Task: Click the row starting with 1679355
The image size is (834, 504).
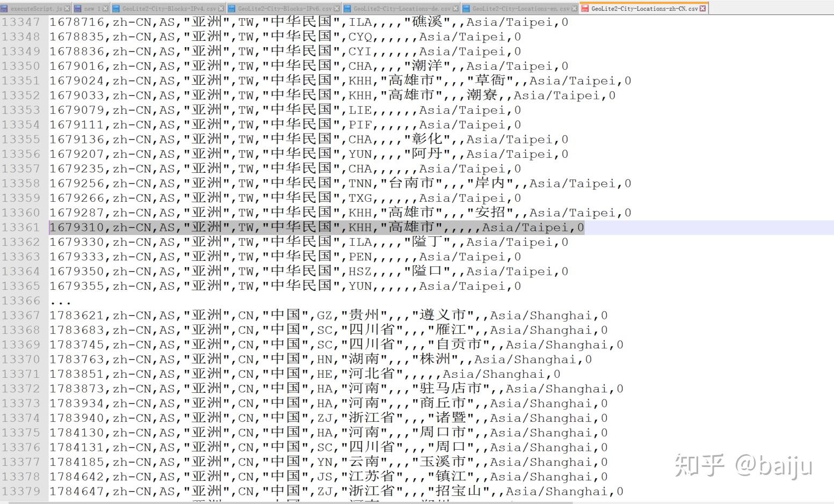Action: point(285,286)
